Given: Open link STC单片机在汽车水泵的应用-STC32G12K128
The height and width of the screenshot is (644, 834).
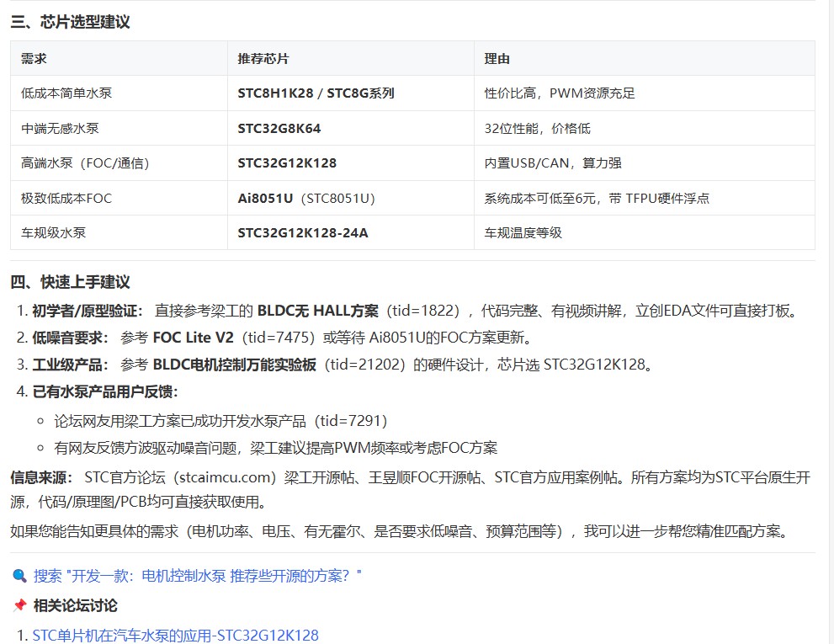Looking at the screenshot, I should 176,635.
